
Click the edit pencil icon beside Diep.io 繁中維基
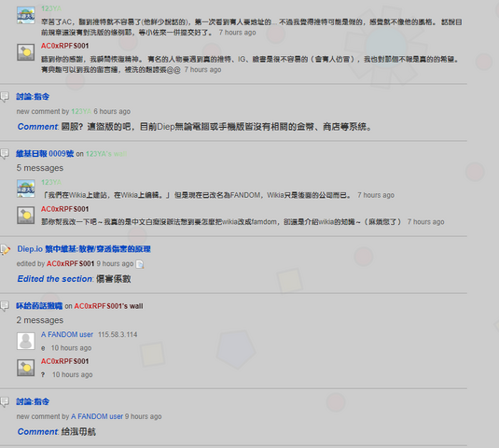point(6,249)
